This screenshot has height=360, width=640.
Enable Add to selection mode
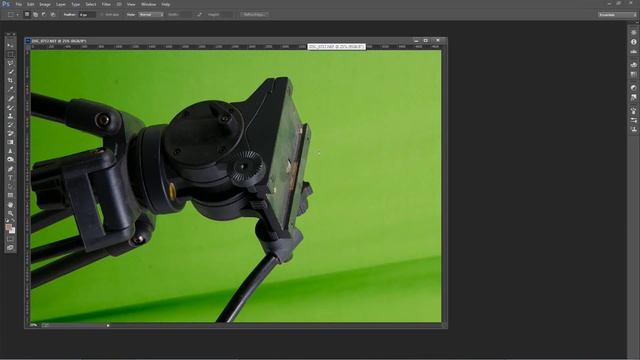coord(36,14)
